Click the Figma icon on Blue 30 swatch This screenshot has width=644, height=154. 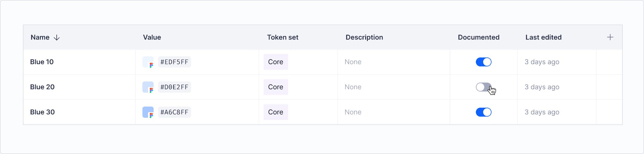click(x=151, y=115)
